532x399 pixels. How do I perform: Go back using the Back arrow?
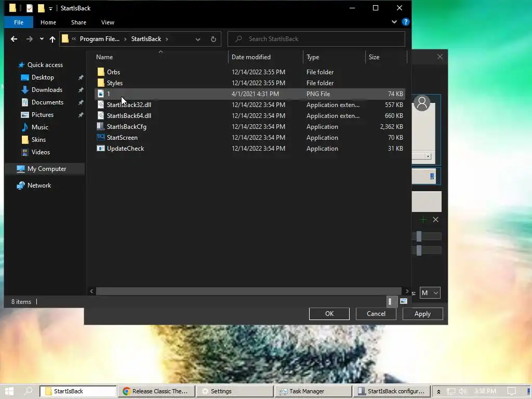coord(14,39)
